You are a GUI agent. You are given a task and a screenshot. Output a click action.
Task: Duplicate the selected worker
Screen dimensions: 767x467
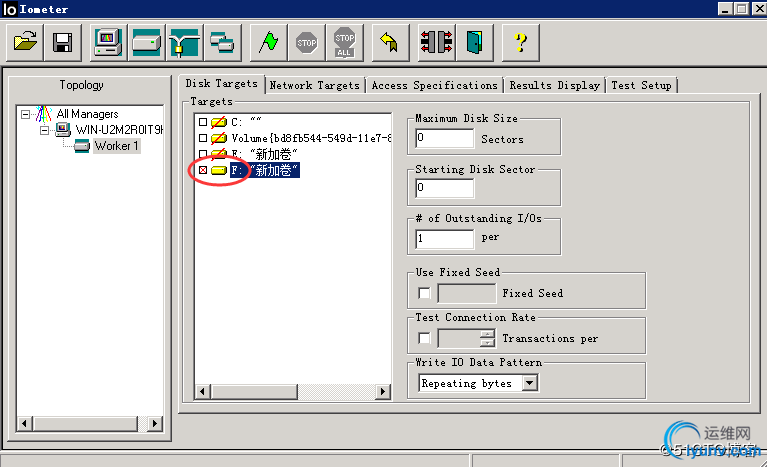pos(223,43)
